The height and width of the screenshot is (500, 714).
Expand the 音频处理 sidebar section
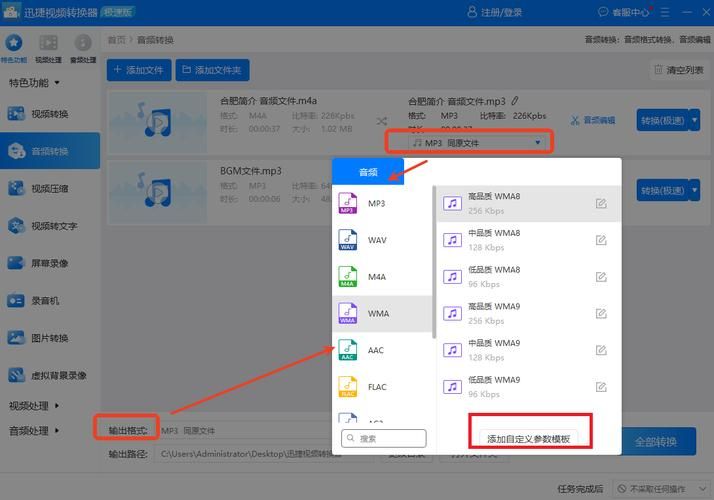pos(34,430)
